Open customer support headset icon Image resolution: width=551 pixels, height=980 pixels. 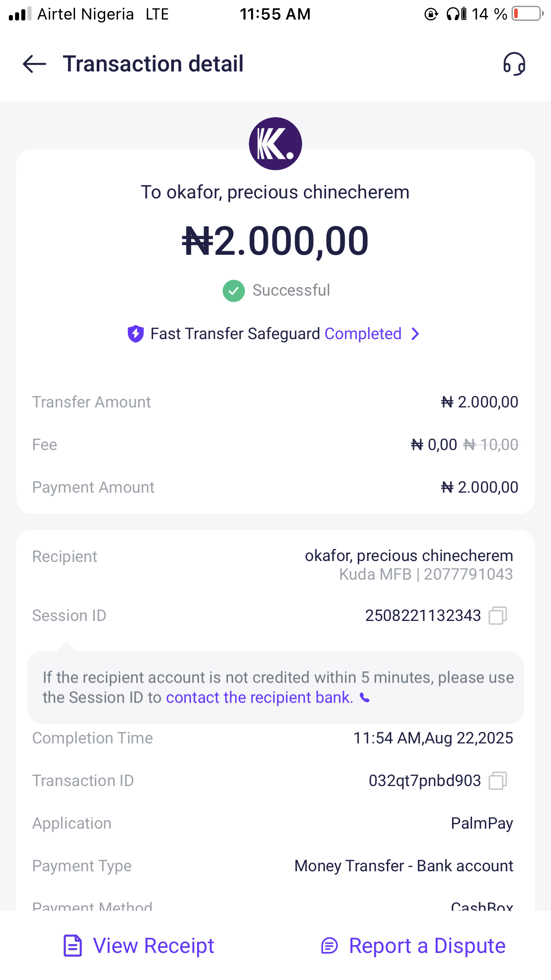pyautogui.click(x=514, y=64)
